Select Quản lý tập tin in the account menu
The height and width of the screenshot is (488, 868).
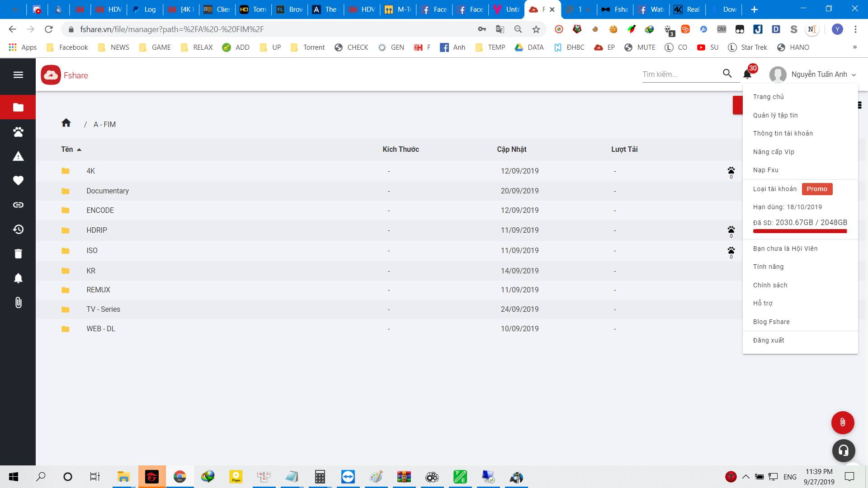[x=775, y=115]
